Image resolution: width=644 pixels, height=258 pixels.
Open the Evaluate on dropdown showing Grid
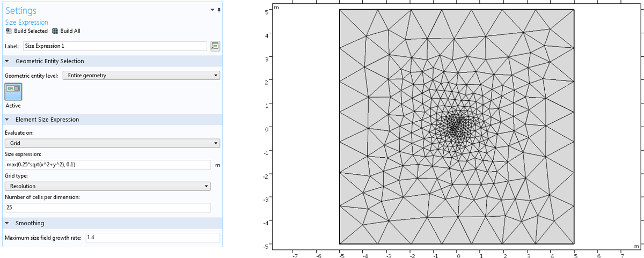pos(112,143)
